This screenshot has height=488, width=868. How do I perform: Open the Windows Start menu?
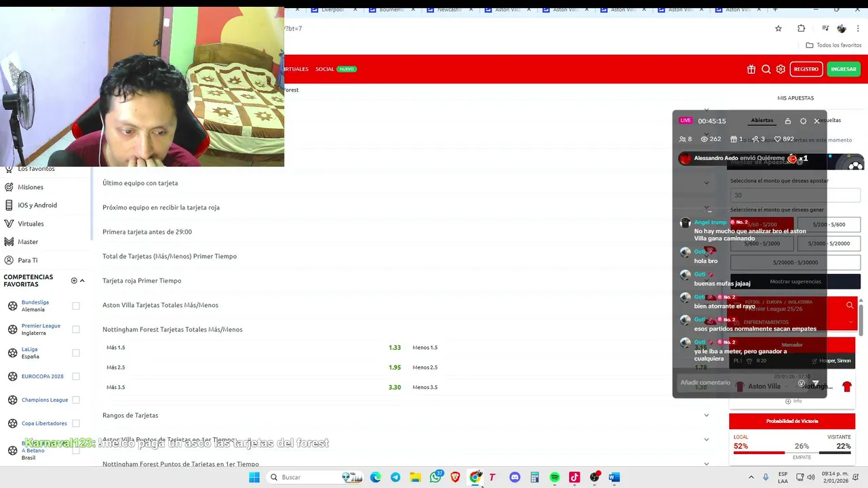(254, 477)
